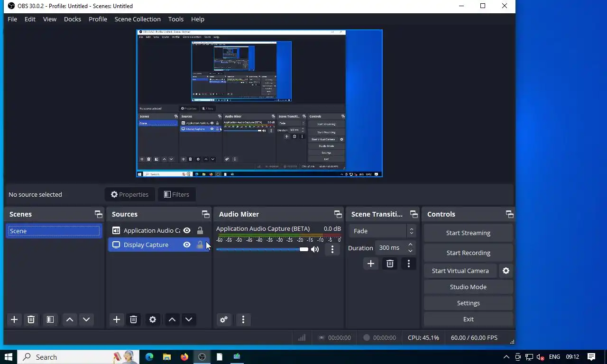This screenshot has width=607, height=364.
Task: Remove transition with trash icon
Action: pyautogui.click(x=390, y=264)
